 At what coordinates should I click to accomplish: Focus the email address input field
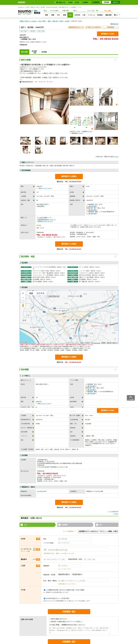[76, 550]
